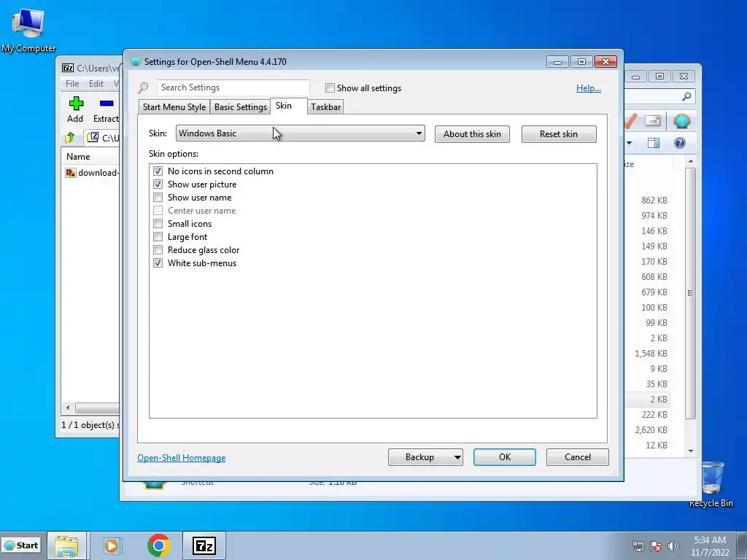Open the Open-Shell Homepage link
The width and height of the screenshot is (747, 560).
(x=182, y=458)
